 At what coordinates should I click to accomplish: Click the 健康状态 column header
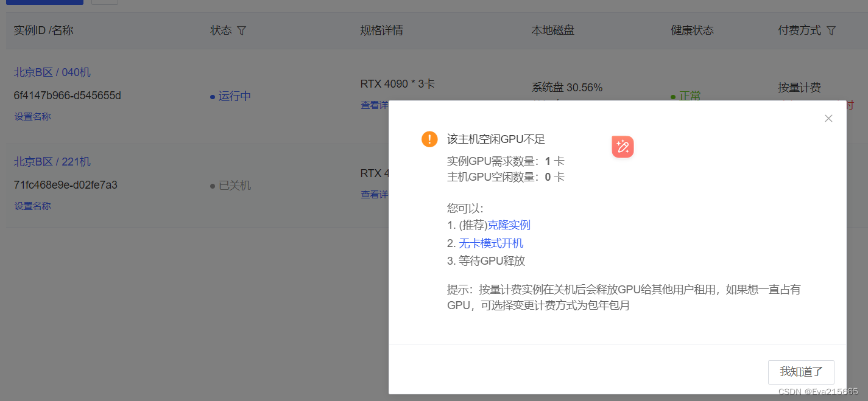pyautogui.click(x=693, y=30)
